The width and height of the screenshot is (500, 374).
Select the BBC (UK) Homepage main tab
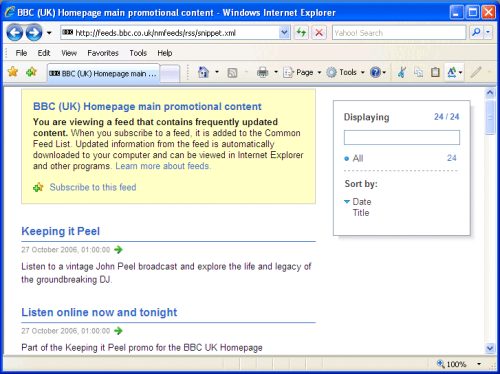coord(103,73)
